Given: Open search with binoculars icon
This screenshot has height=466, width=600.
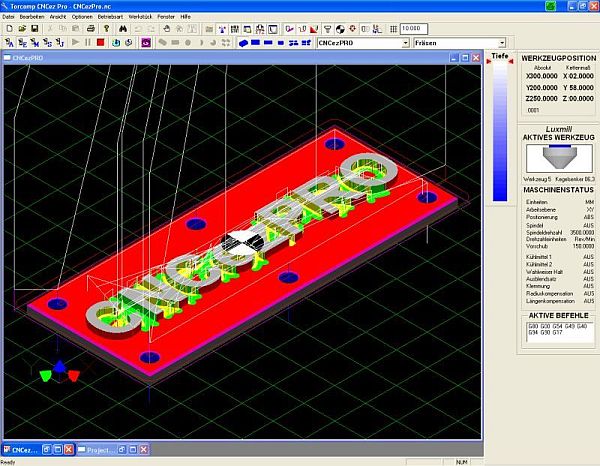Looking at the screenshot, I should 123,29.
